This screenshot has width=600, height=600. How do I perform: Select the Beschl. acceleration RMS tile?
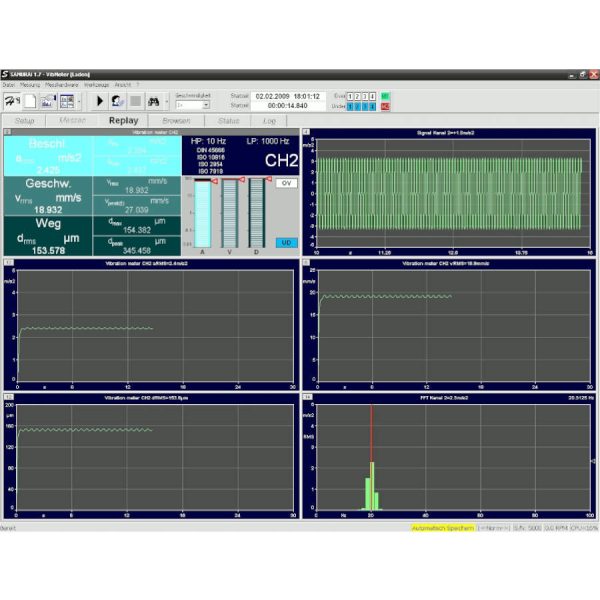tap(48, 156)
